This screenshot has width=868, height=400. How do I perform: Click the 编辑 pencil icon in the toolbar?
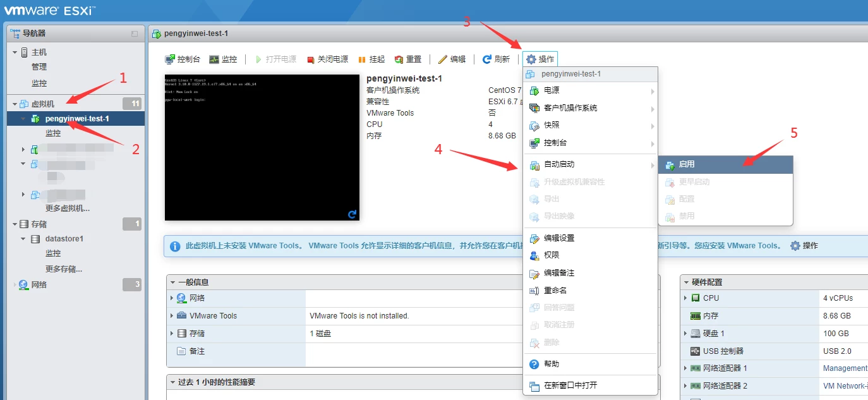443,59
